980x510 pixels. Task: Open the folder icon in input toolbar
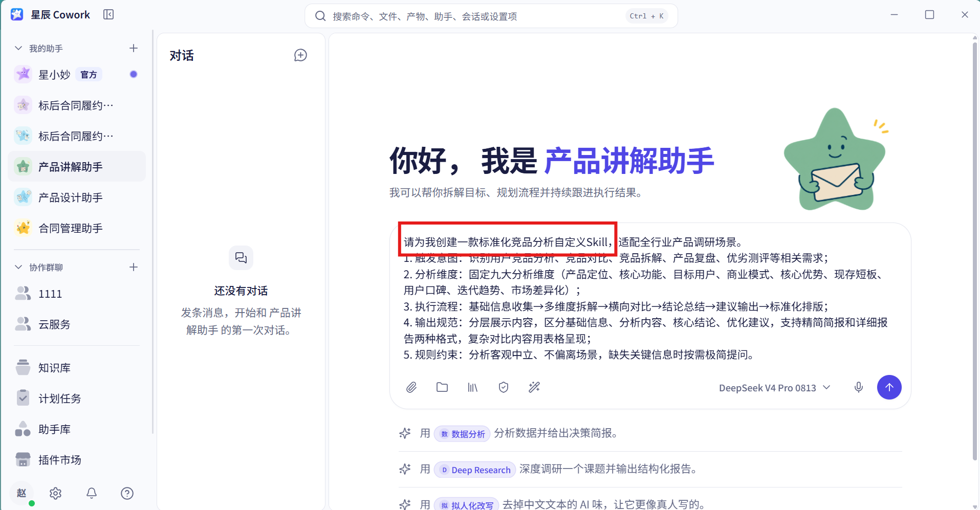click(442, 387)
